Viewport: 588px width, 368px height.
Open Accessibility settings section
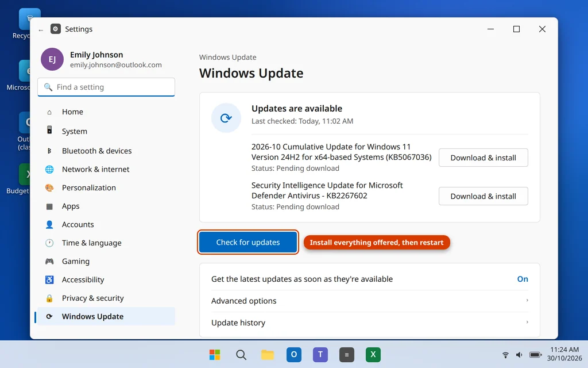pyautogui.click(x=106, y=280)
